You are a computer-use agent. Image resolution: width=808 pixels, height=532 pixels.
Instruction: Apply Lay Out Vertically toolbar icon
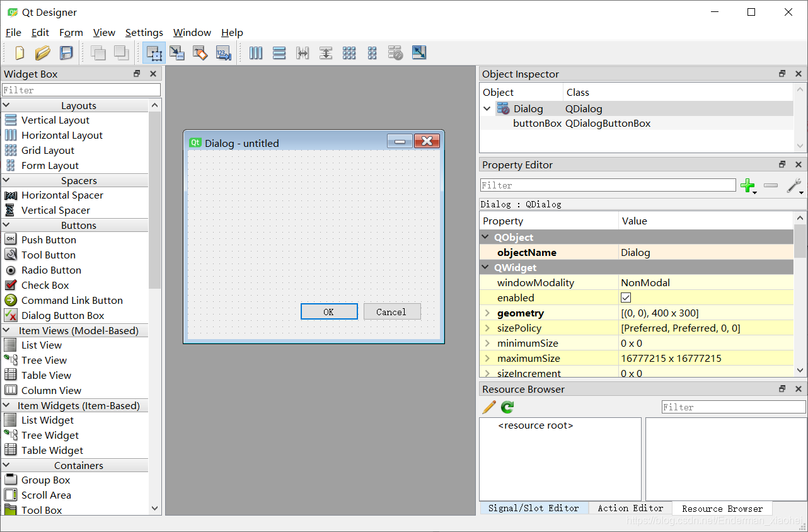coord(279,53)
